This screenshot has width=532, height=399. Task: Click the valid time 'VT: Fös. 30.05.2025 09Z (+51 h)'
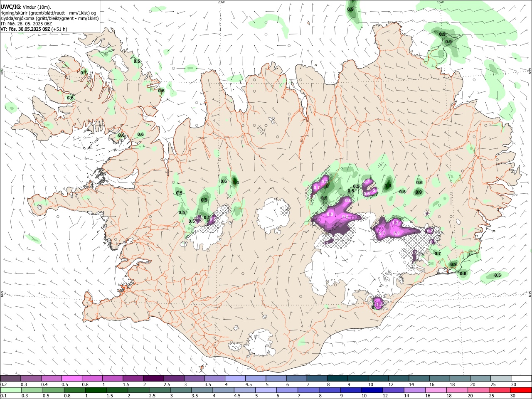point(34,30)
